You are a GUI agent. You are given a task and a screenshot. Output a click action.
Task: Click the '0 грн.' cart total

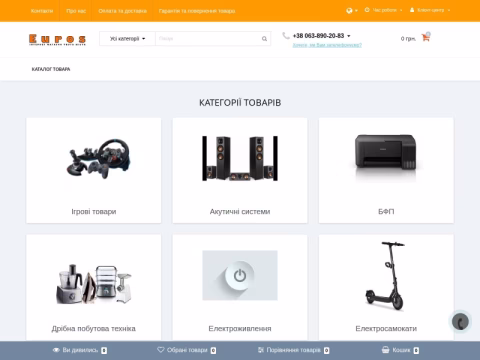click(408, 39)
